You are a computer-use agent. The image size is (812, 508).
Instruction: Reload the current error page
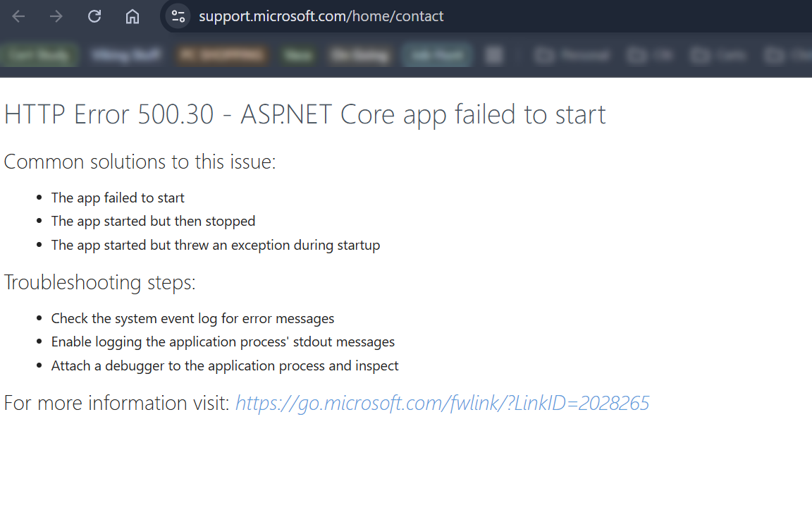pos(94,16)
